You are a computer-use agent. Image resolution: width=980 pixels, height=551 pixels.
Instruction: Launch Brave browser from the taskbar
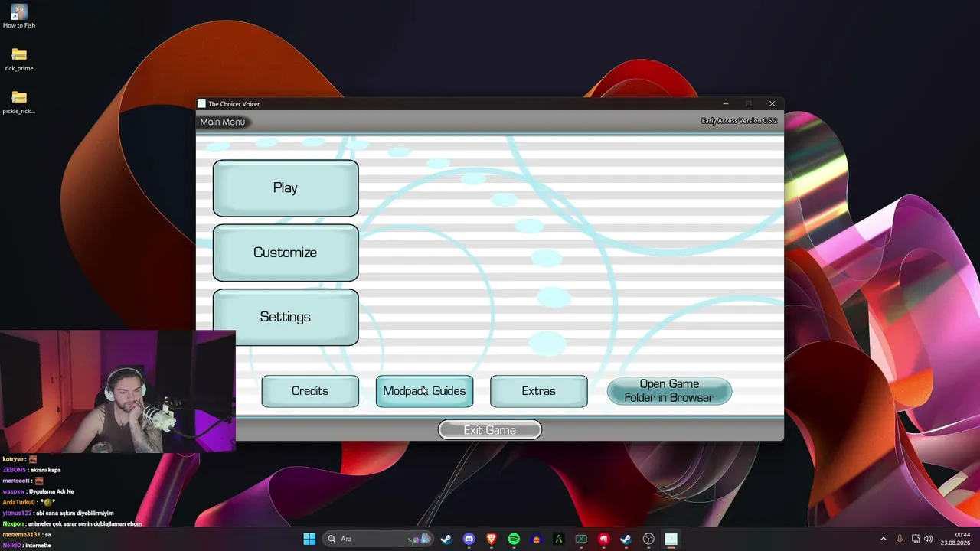492,539
